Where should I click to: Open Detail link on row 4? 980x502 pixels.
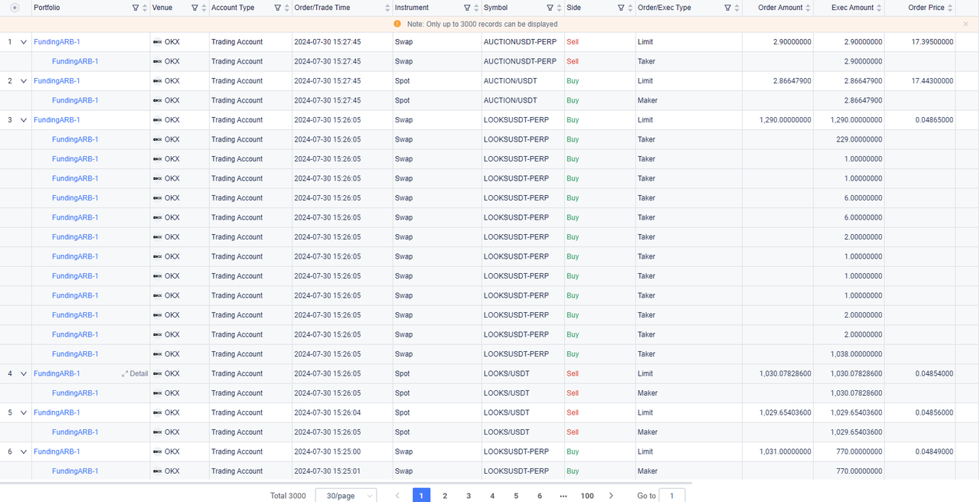pos(135,374)
